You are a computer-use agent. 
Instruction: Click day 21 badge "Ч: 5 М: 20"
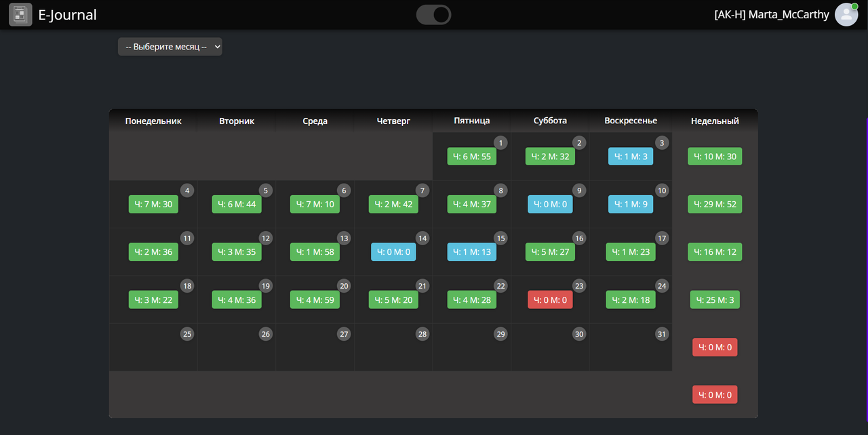click(x=393, y=299)
